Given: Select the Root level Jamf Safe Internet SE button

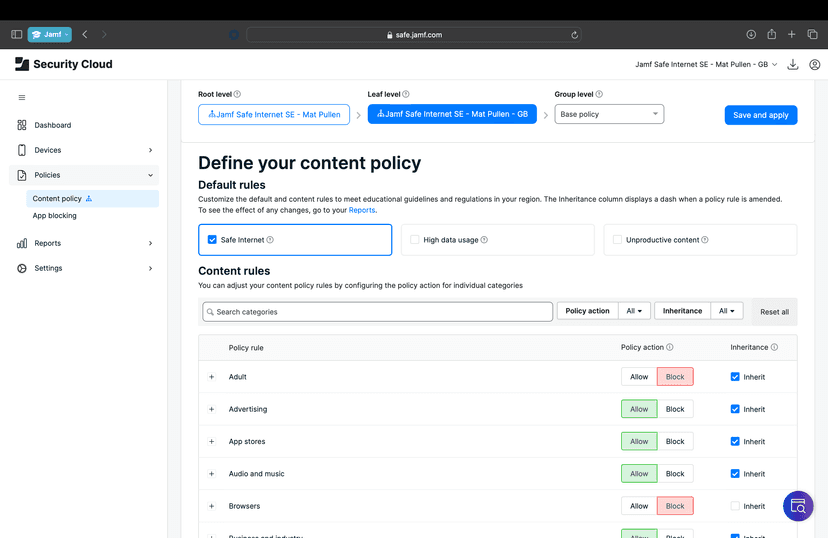Looking at the screenshot, I should tap(274, 114).
